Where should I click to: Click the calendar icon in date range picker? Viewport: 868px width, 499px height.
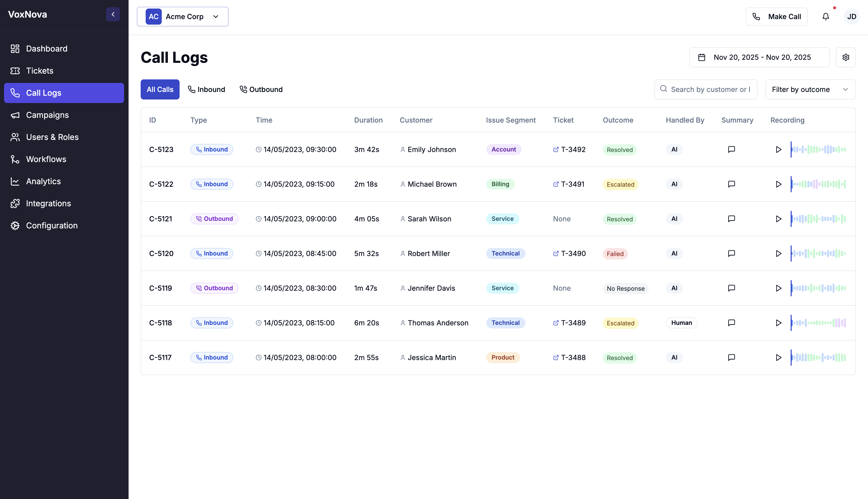(x=702, y=57)
